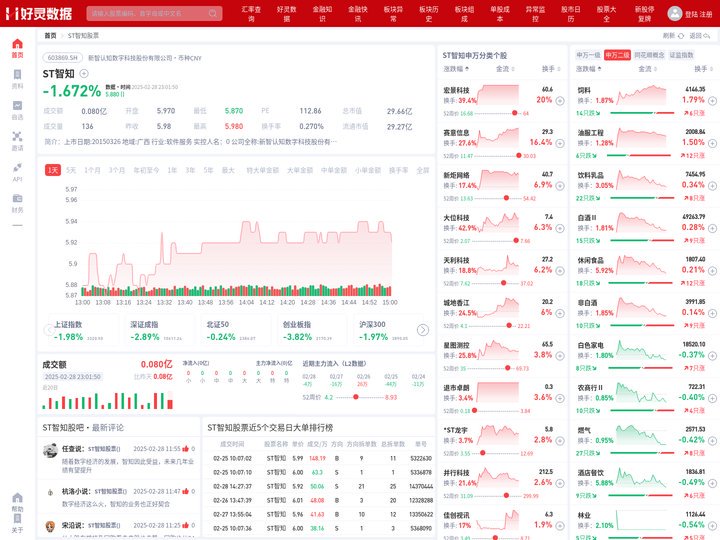Click 首页 breadcrumb link

50,35
